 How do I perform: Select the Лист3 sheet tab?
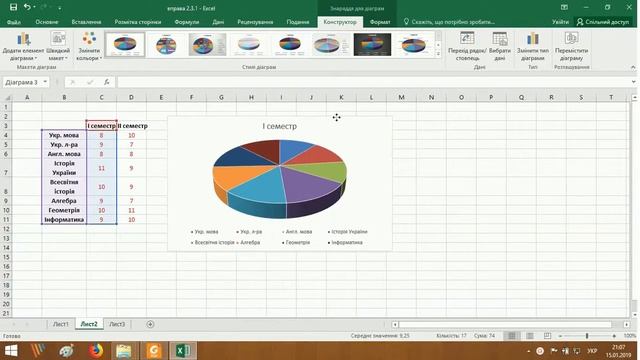click(117, 324)
